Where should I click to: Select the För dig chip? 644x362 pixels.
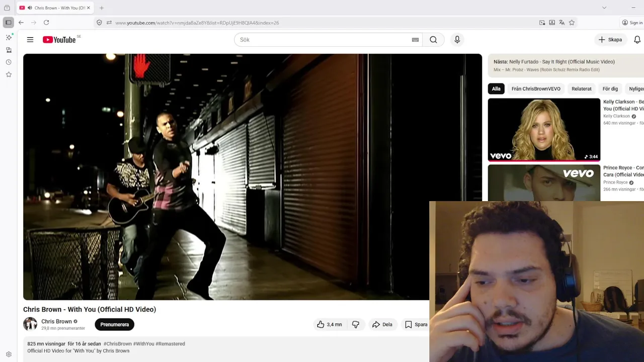(x=610, y=88)
